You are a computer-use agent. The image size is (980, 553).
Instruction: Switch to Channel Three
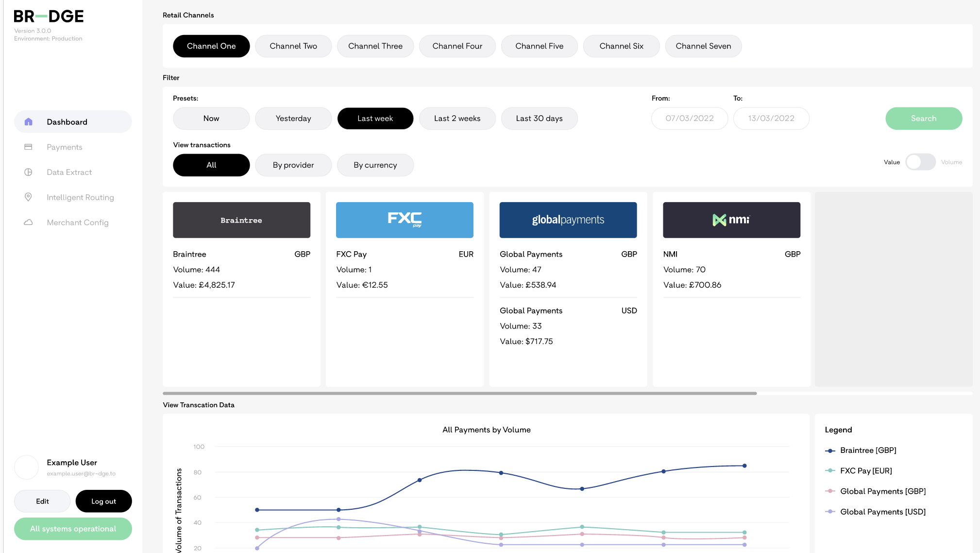(375, 46)
